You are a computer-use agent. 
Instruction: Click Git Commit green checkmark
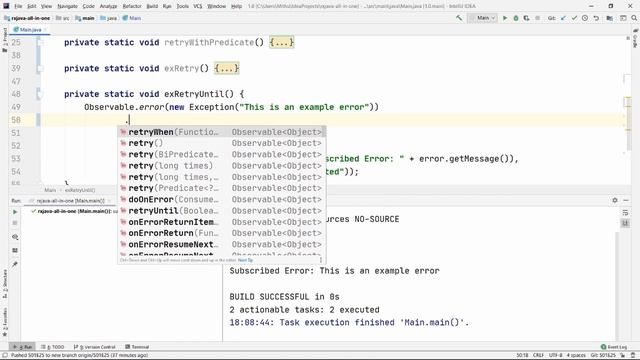(x=574, y=18)
